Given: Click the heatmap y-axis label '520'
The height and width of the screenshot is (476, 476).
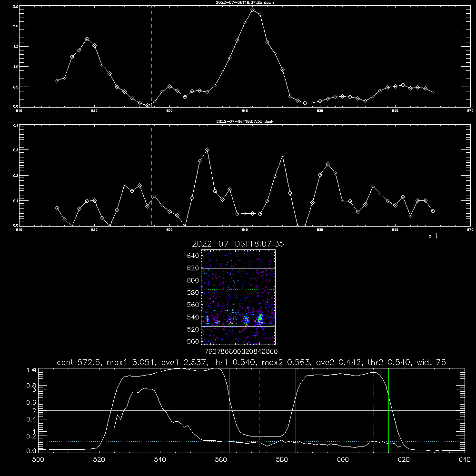Looking at the screenshot, I should tap(193, 329).
